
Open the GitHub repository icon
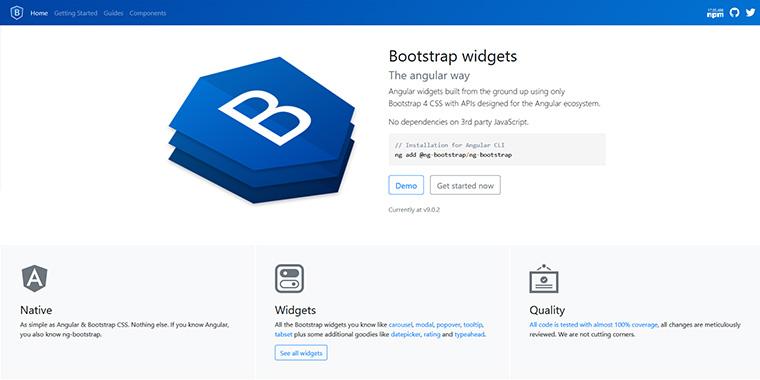tap(735, 13)
